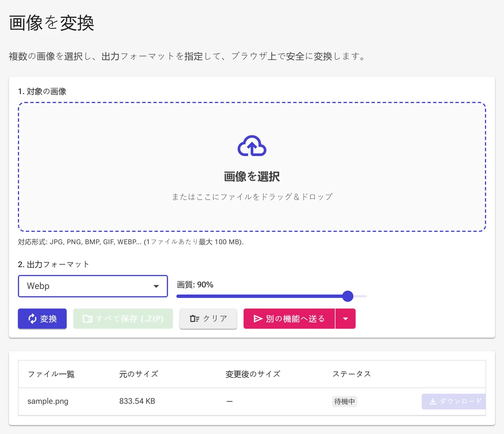Image resolution: width=504 pixels, height=434 pixels.
Task: Click the 元のサイズ column header
Action: tap(139, 374)
